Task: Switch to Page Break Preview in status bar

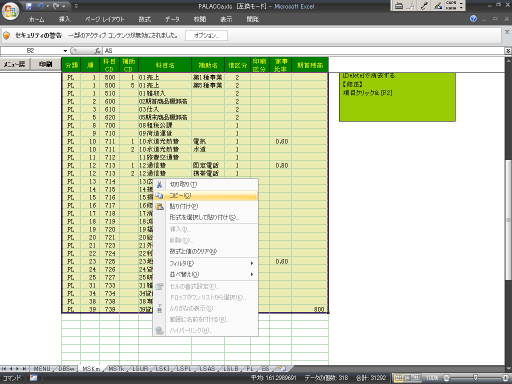Action: pyautogui.click(x=416, y=378)
